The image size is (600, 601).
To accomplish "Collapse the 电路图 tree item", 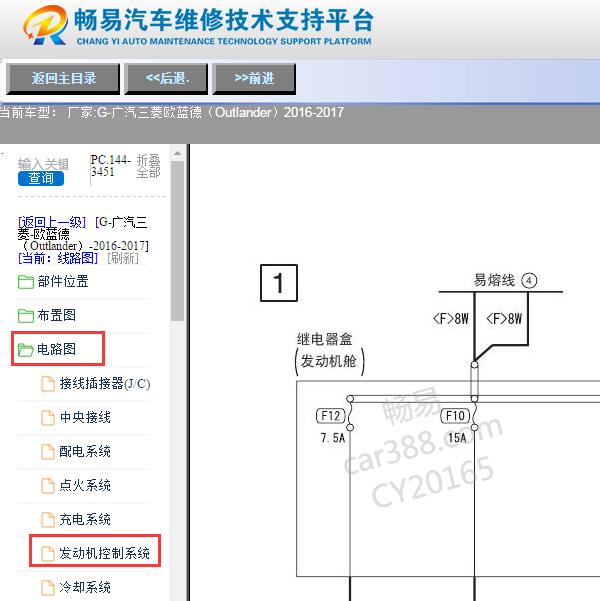I will click(56, 349).
